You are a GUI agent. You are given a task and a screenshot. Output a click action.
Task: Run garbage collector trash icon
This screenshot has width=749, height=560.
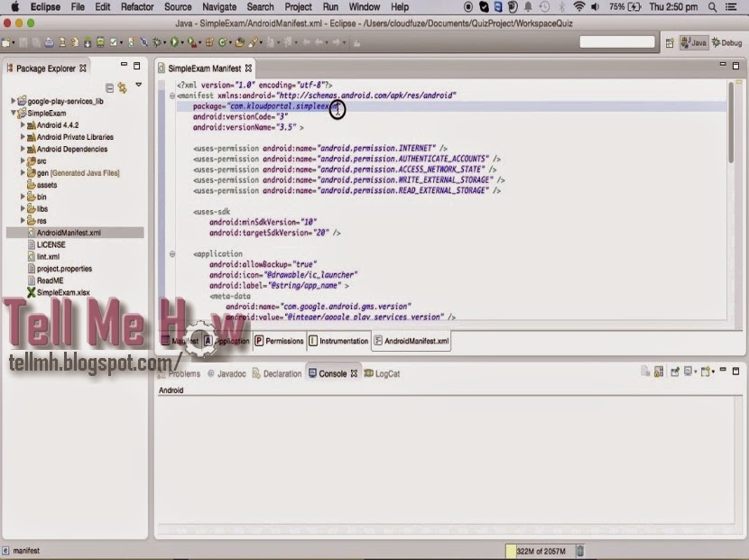point(580,551)
